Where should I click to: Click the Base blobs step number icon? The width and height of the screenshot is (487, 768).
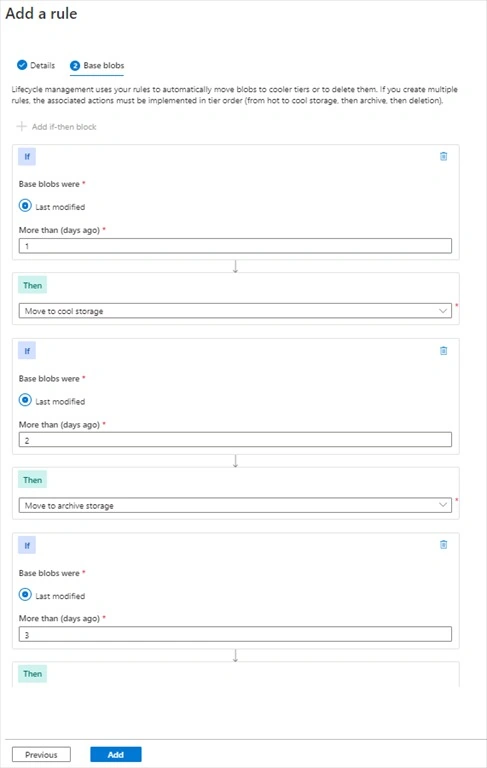pos(75,66)
